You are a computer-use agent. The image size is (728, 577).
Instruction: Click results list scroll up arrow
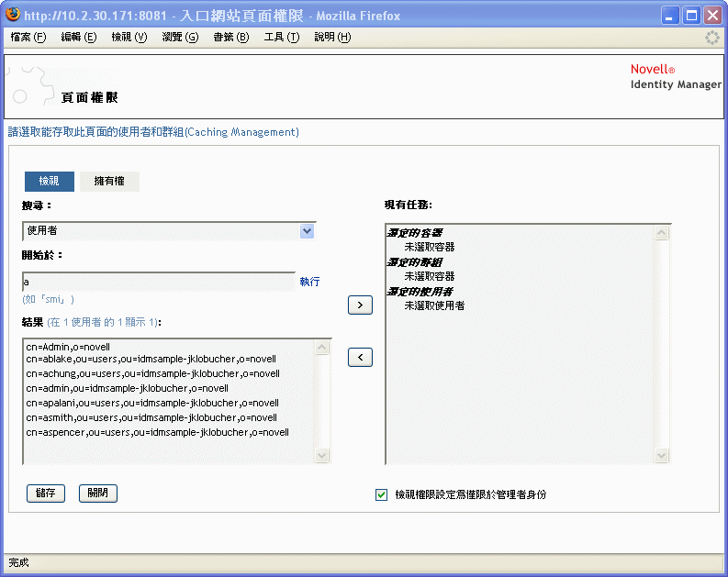[321, 348]
